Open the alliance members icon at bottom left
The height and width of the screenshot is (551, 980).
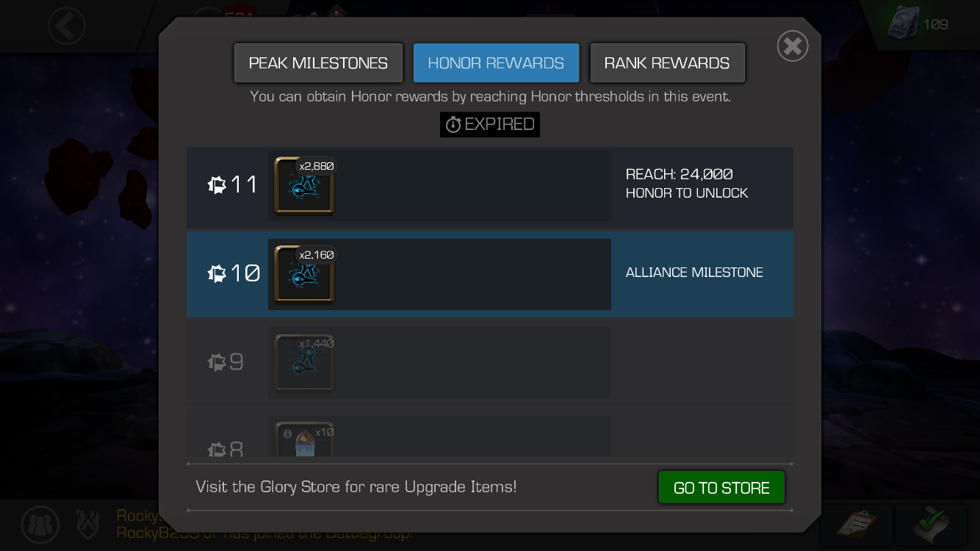pyautogui.click(x=40, y=524)
